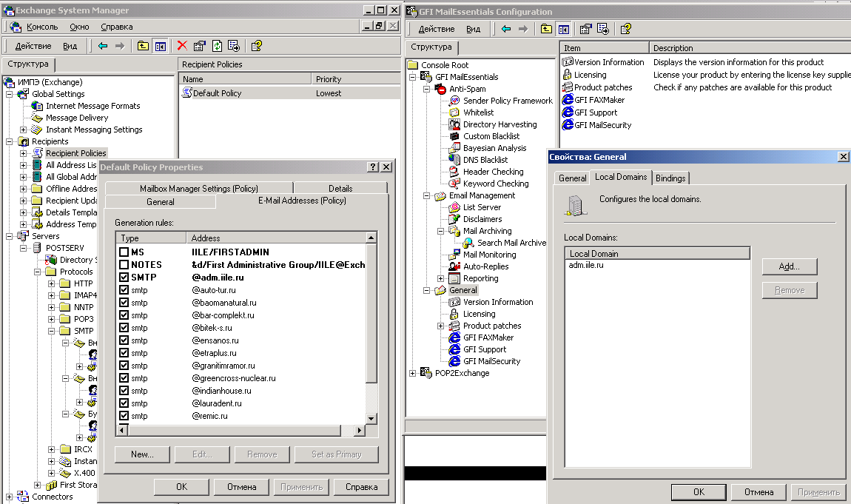The height and width of the screenshot is (504, 851).
Task: Uncheck smtp @indianhouse.ru checkbox
Action: (x=124, y=391)
